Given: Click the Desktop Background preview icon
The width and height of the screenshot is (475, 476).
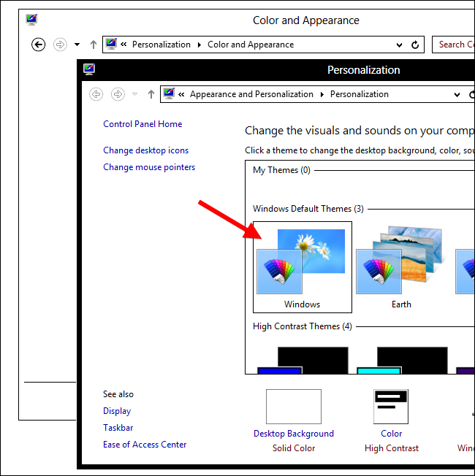Looking at the screenshot, I should 294,407.
